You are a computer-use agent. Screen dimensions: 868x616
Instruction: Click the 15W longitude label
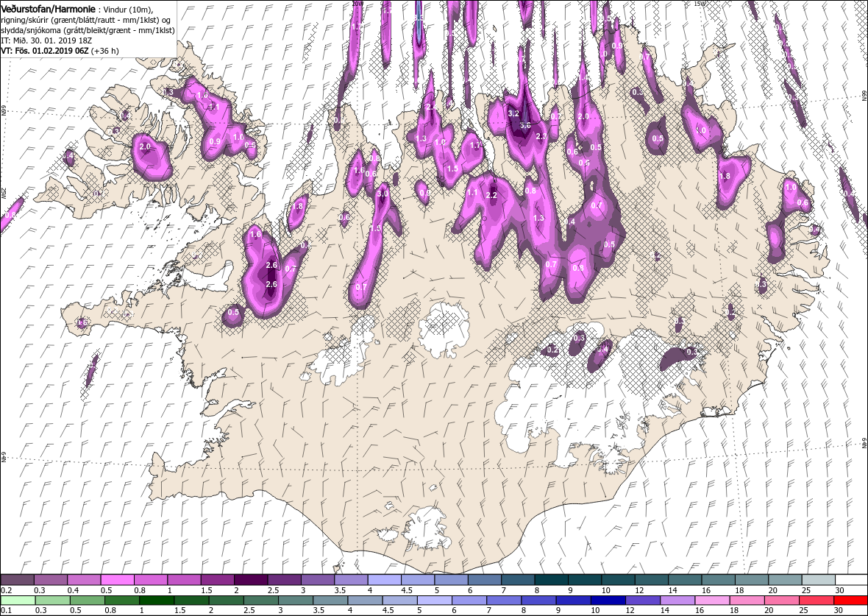(x=701, y=3)
